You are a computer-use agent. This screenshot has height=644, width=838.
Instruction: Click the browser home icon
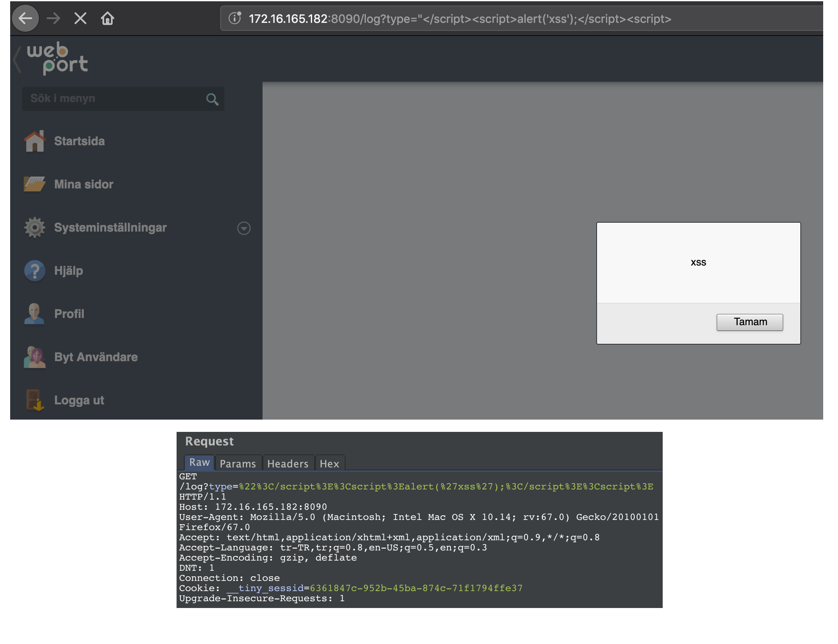click(108, 19)
